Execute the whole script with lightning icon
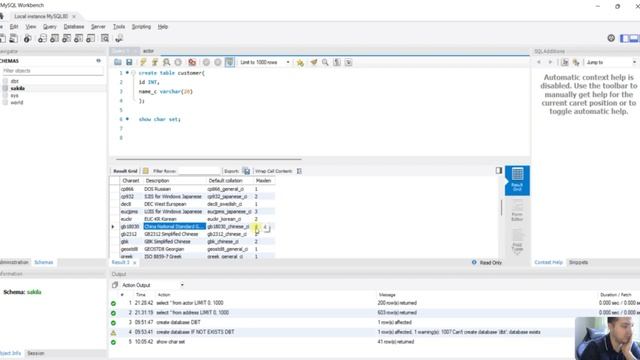Image resolution: width=640 pixels, height=360 pixels. [x=143, y=62]
